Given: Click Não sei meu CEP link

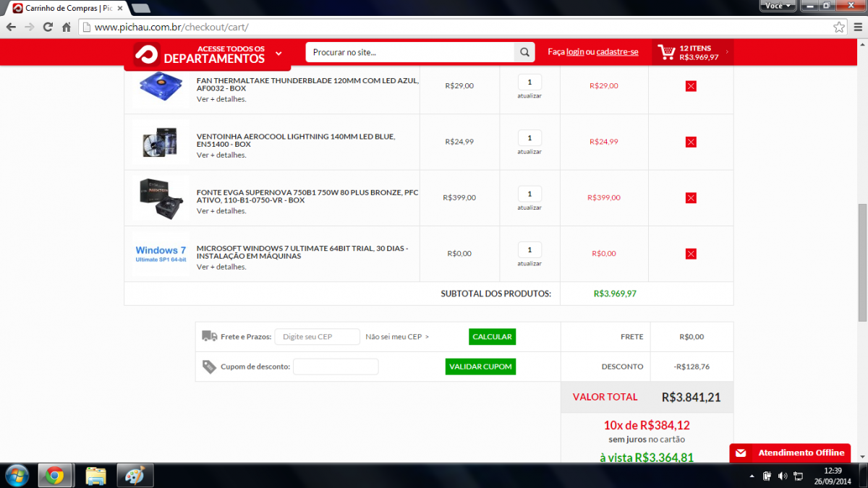Looking at the screenshot, I should (397, 337).
